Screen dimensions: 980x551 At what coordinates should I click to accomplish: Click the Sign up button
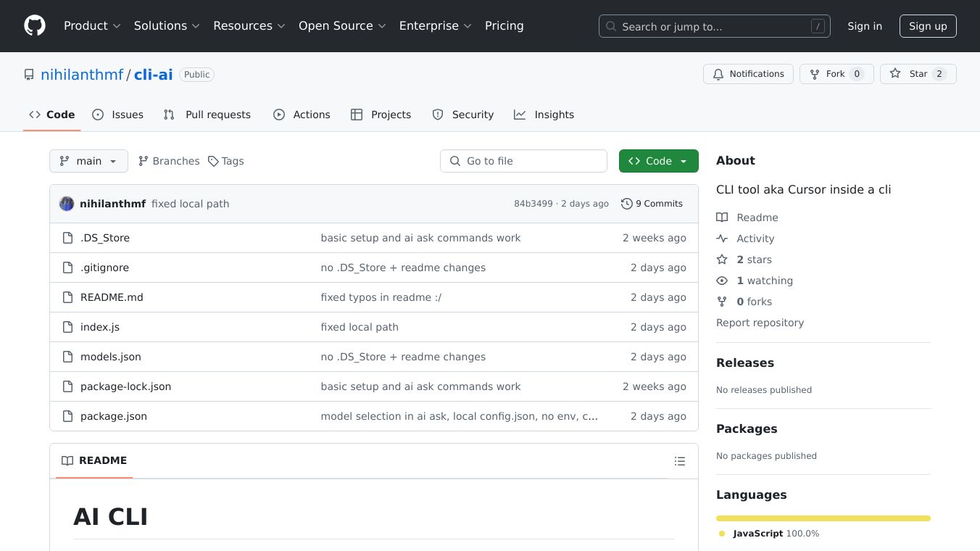[x=928, y=26]
